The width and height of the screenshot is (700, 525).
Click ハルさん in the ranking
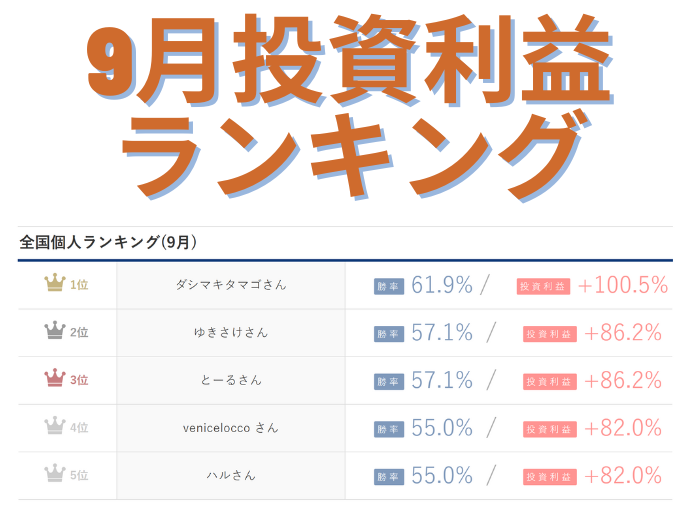231,475
